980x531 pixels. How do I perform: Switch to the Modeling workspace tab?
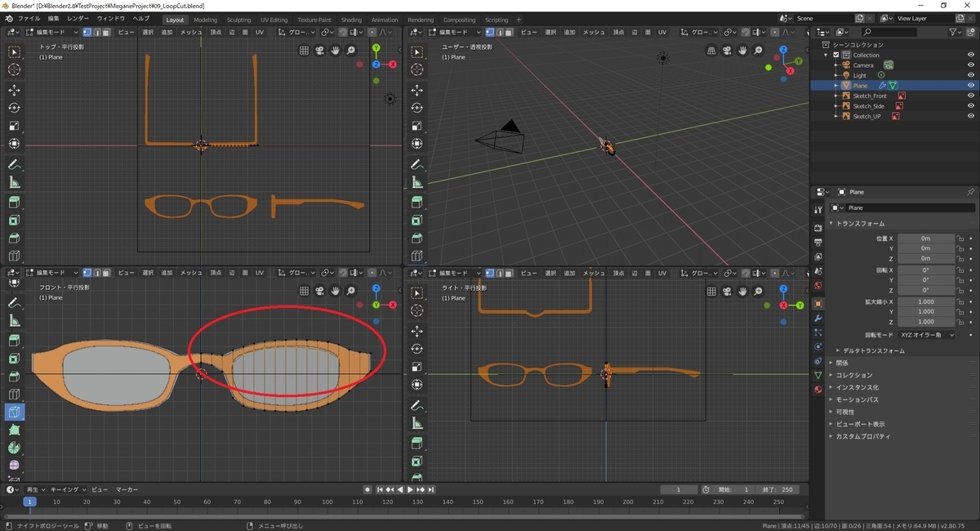(x=205, y=20)
